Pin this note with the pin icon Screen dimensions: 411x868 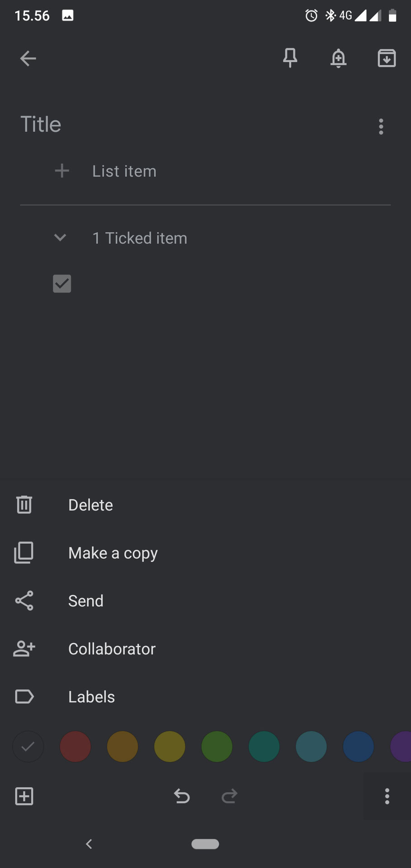pos(290,58)
